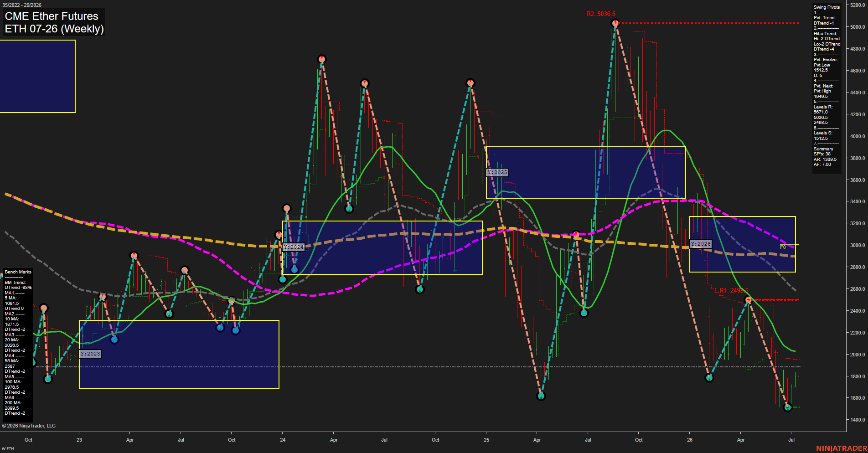Screen dimensions: 868x453
Task: Click the Lo:-2 DTrend entry
Action: [x=827, y=44]
